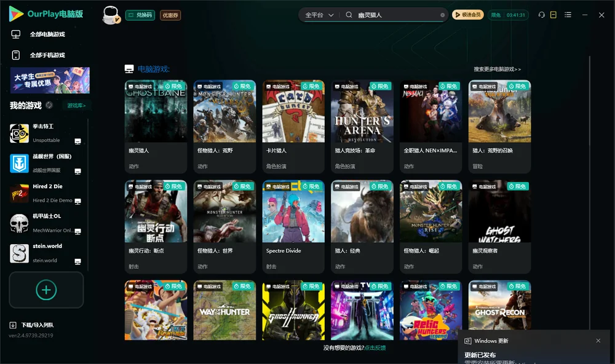Screen dimensions: 615x364
Task: Open the 幽灵猎人 Ghostbane game card
Action: (x=156, y=126)
